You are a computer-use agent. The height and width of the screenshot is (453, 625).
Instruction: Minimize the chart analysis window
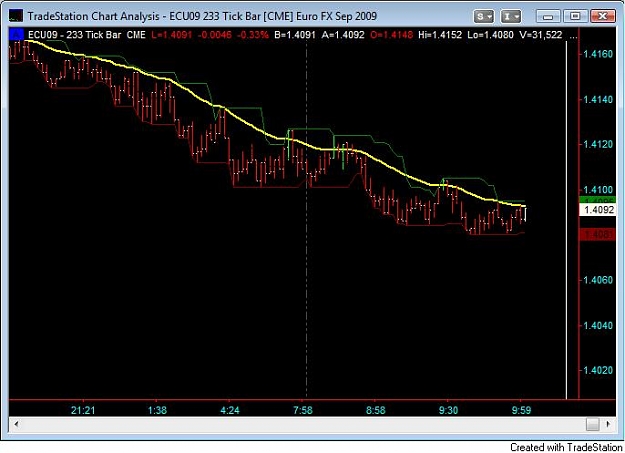[x=548, y=16]
